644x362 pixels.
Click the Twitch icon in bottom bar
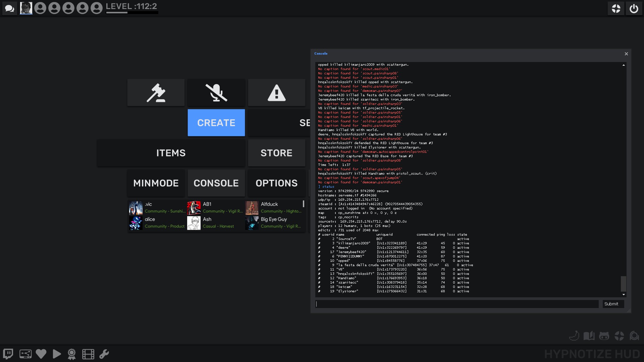pyautogui.click(x=8, y=354)
